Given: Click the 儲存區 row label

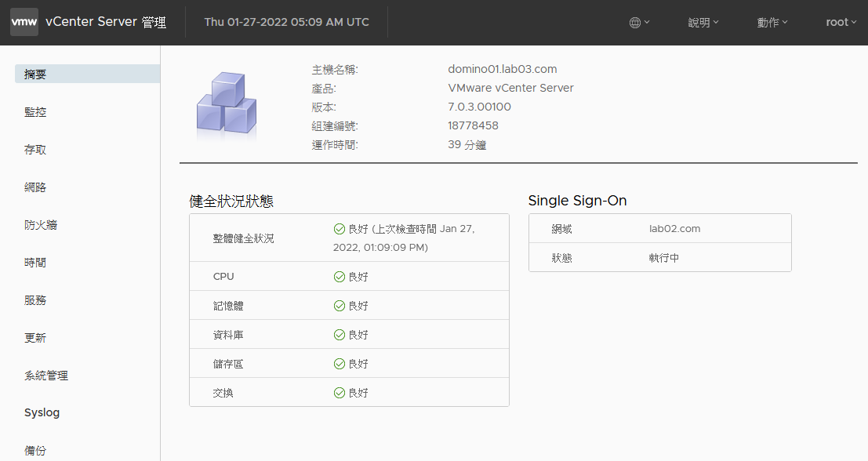Looking at the screenshot, I should (x=228, y=364).
